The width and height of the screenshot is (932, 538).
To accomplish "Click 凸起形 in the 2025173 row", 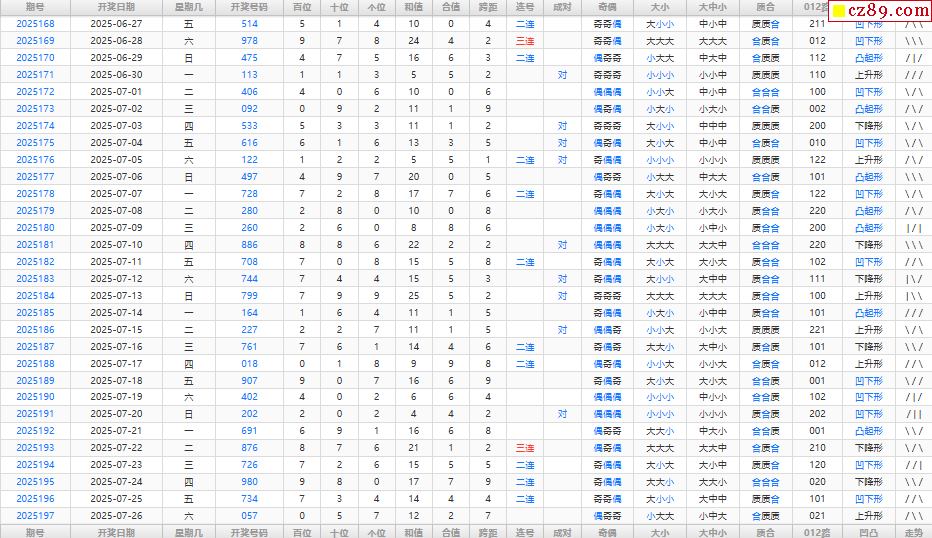I will point(869,109).
